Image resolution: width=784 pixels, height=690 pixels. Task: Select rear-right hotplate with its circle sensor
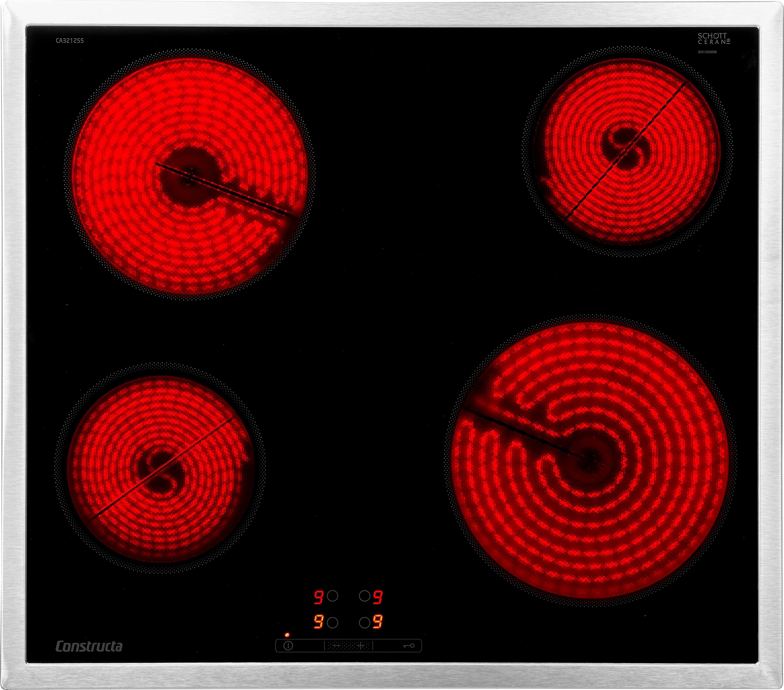point(364,596)
